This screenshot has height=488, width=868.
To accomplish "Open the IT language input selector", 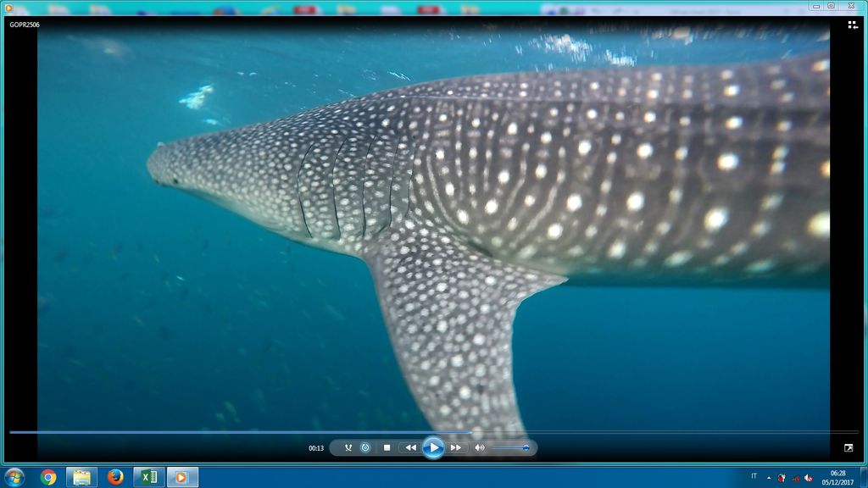I will [754, 476].
